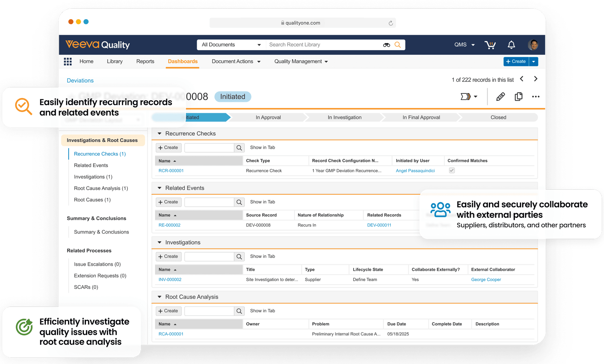
Task: Go to the Home tab
Action: tap(86, 61)
